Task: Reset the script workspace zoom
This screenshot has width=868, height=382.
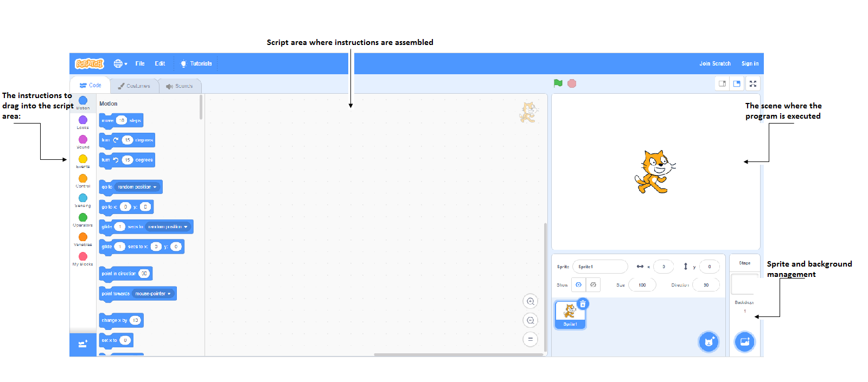Action: coord(531,339)
